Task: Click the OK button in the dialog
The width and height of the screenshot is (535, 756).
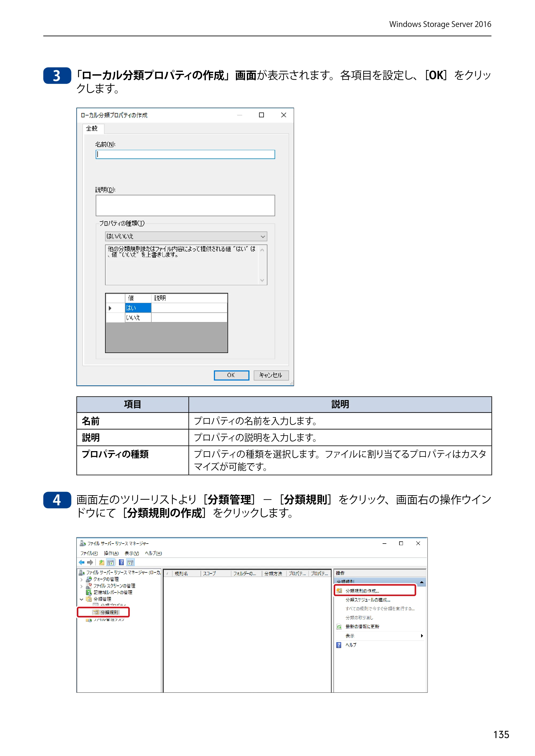Action: (x=231, y=375)
